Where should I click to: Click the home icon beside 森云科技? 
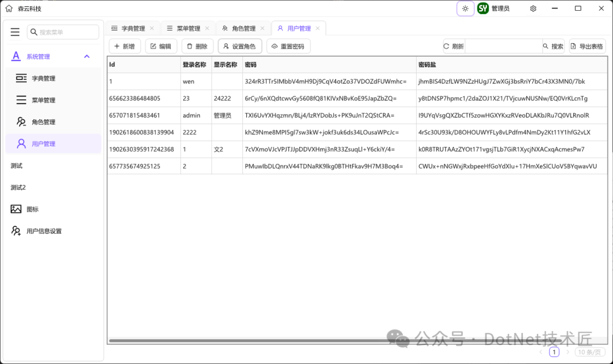point(8,8)
